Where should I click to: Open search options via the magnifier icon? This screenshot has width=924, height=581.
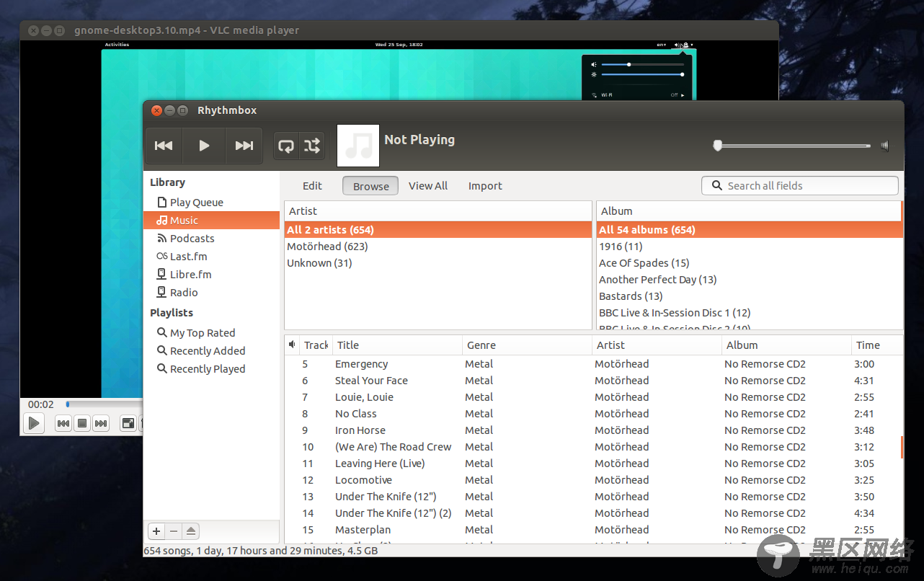coord(717,185)
